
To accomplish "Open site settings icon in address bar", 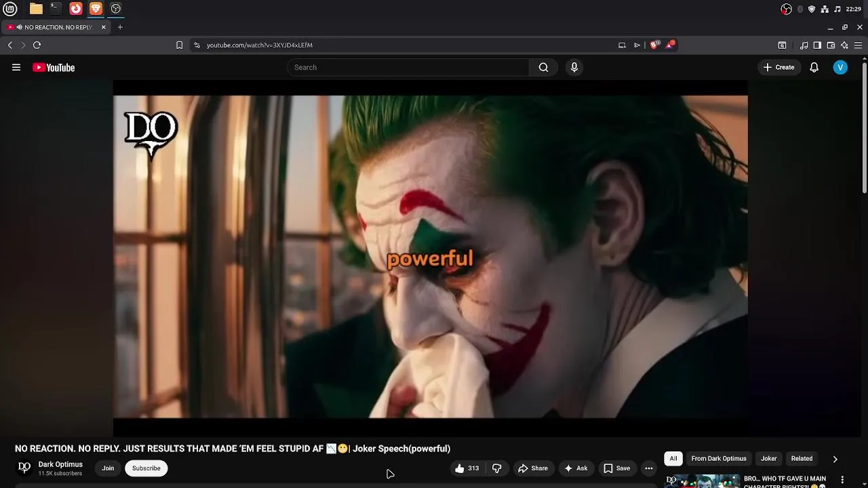I will click(197, 45).
